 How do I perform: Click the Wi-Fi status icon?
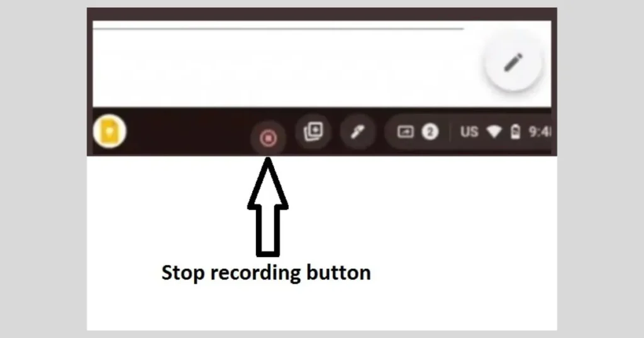click(494, 132)
